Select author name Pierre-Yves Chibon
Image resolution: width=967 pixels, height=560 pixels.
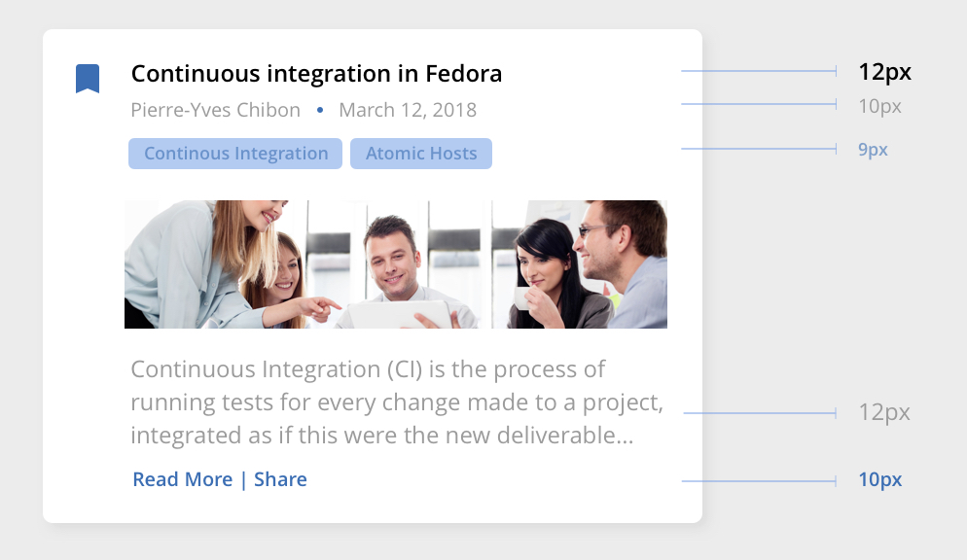coord(215,110)
